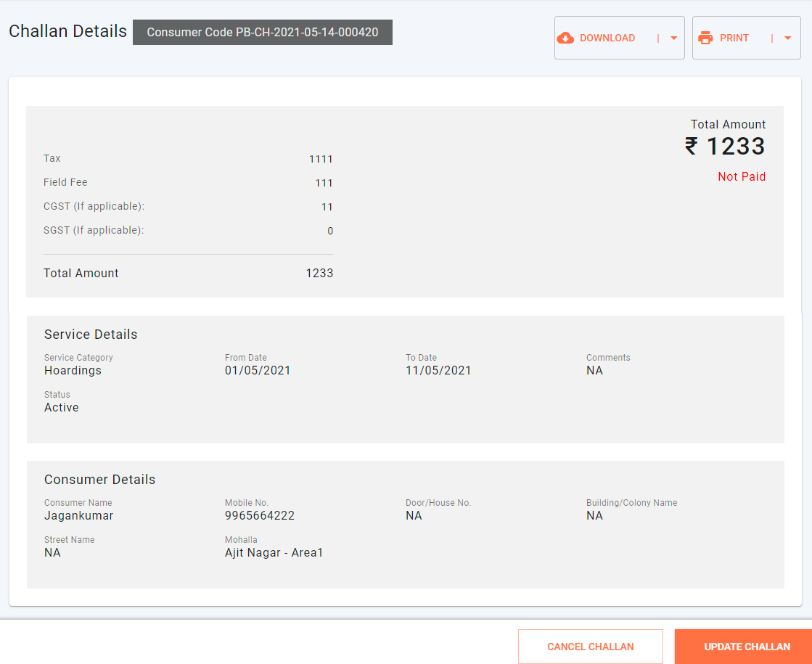This screenshot has height=664, width=812.
Task: Select the Consumer Code badge
Action: 262,33
